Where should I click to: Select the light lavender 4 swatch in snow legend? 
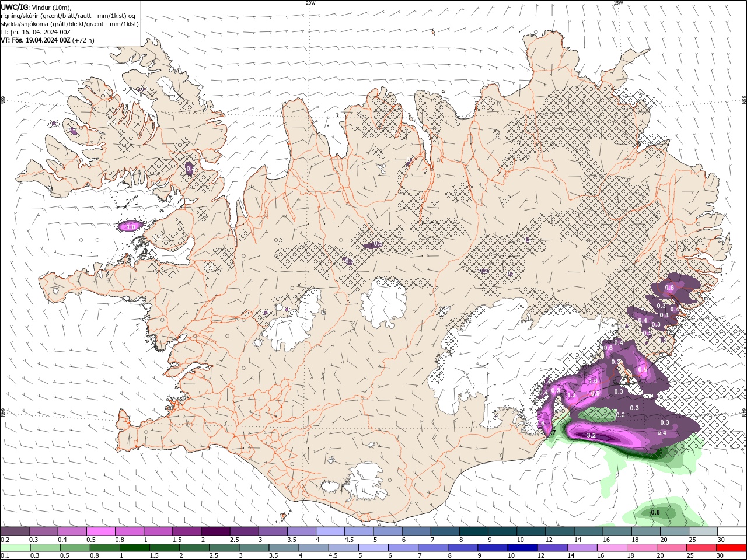pos(330,531)
